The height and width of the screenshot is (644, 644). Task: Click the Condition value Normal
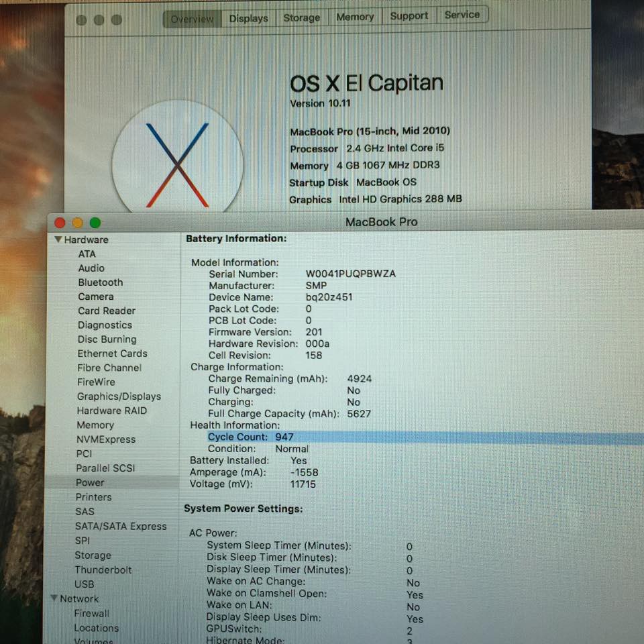[x=292, y=449]
